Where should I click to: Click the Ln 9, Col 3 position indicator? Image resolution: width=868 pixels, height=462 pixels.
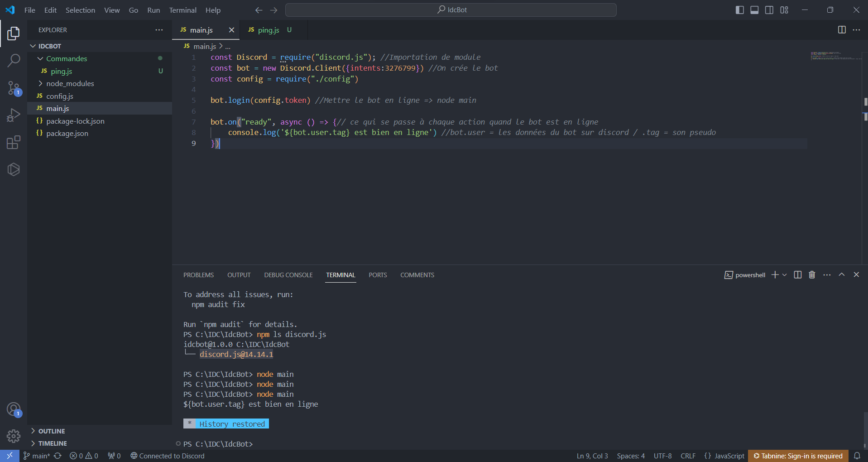coord(592,456)
